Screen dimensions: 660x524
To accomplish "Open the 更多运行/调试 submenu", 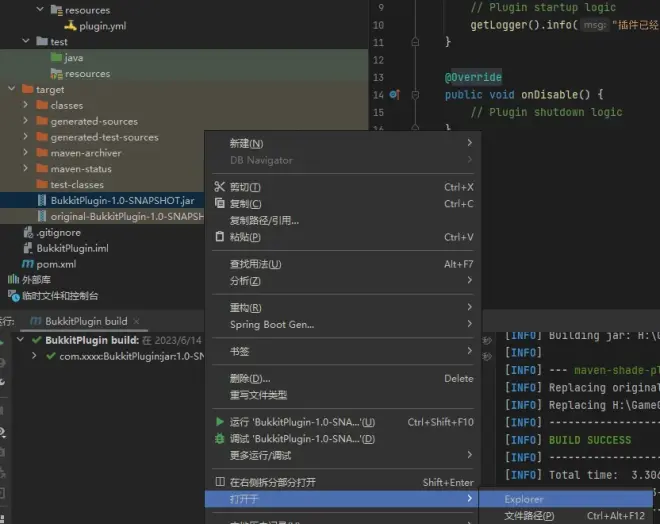I will (x=343, y=455).
